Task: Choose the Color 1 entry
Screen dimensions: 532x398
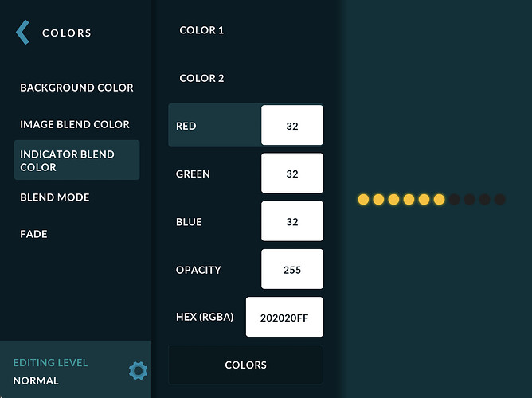Action: (201, 30)
